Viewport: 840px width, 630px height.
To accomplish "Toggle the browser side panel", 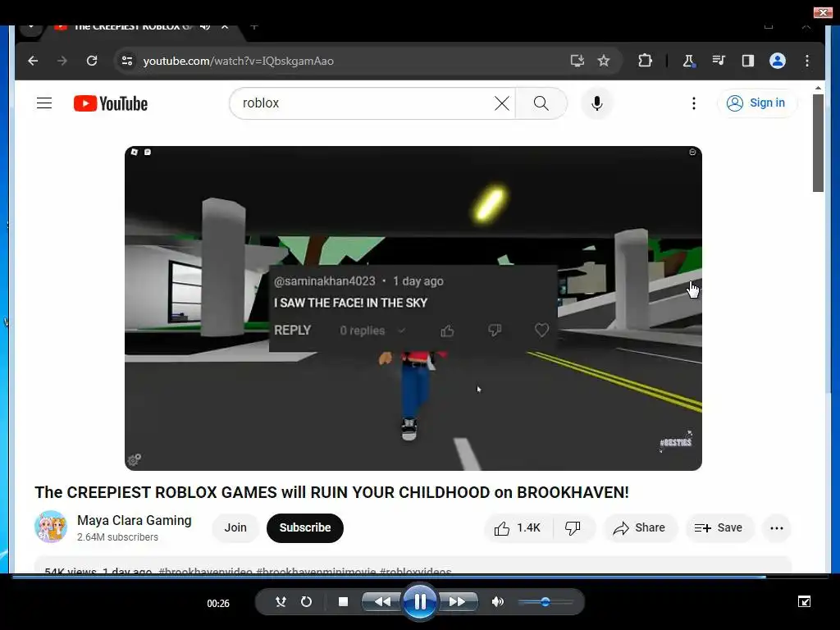I will (748, 61).
